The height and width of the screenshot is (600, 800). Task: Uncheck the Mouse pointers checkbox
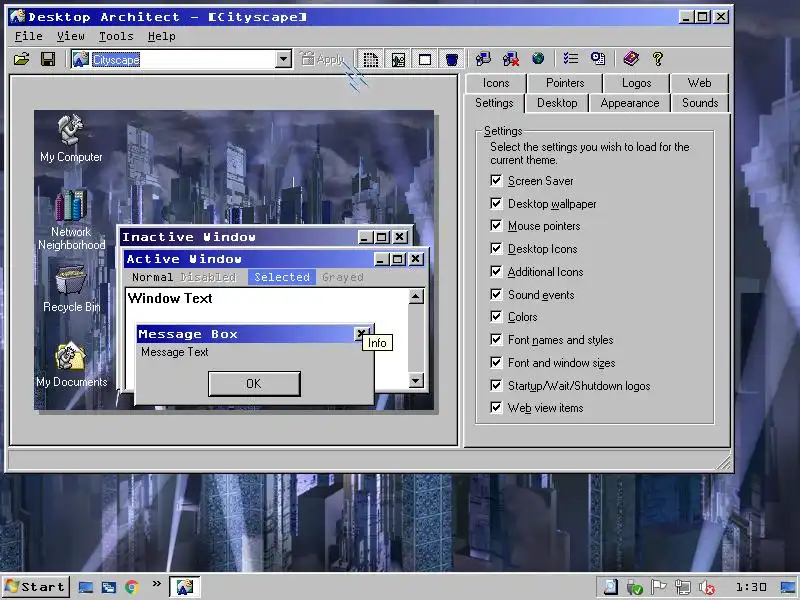click(x=496, y=226)
